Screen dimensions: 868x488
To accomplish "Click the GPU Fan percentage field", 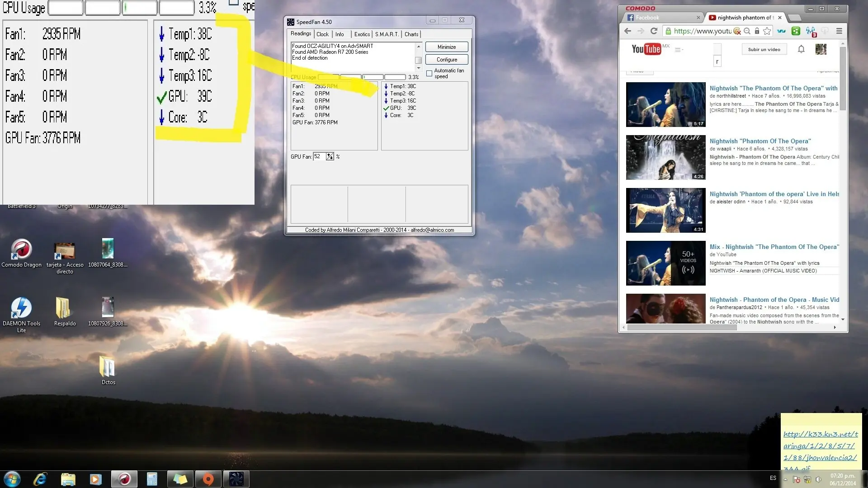I will point(319,156).
